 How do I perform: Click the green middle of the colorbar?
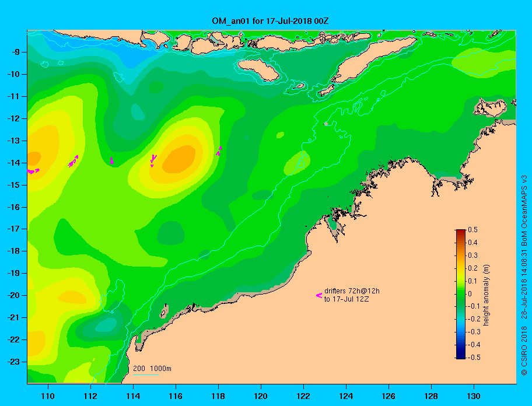(x=461, y=294)
